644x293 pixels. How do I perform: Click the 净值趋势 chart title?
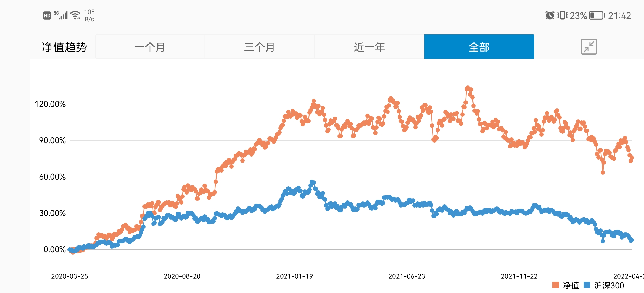tap(64, 47)
